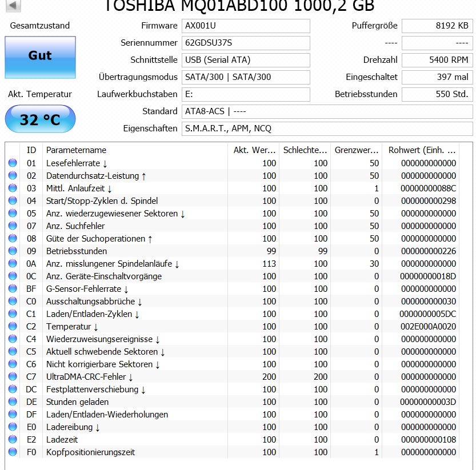476x470 pixels.
Task: Click status dot for Anz. Geräte-Einschaltvorgänge
Action: (13, 276)
